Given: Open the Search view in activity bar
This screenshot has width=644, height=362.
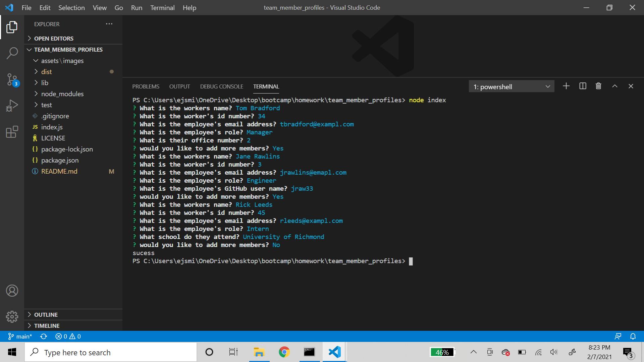Looking at the screenshot, I should point(12,53).
